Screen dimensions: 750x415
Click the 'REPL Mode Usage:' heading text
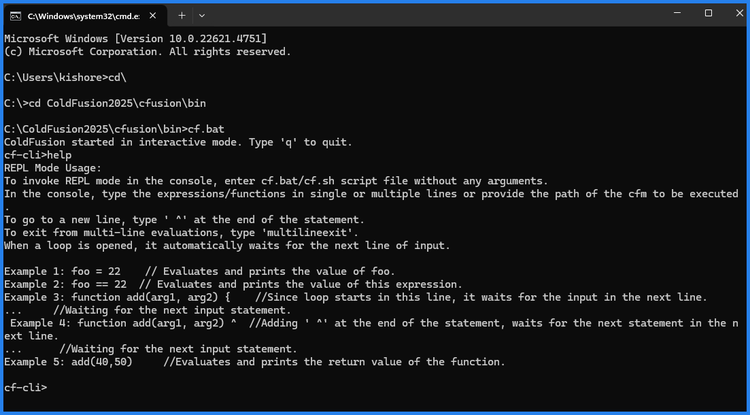click(48, 168)
